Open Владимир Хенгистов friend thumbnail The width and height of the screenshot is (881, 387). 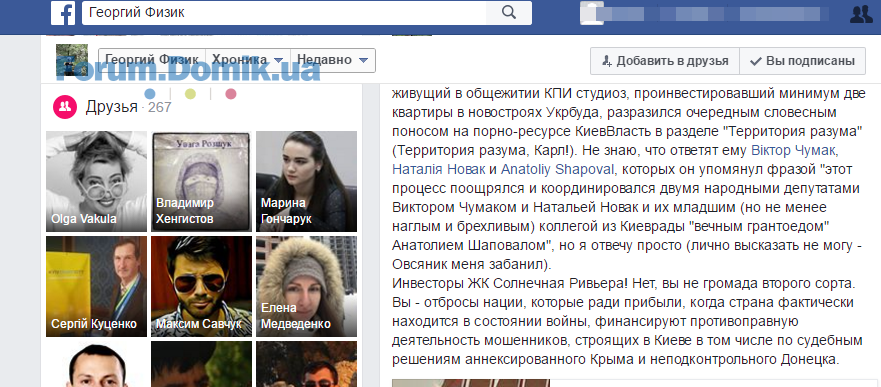(201, 181)
